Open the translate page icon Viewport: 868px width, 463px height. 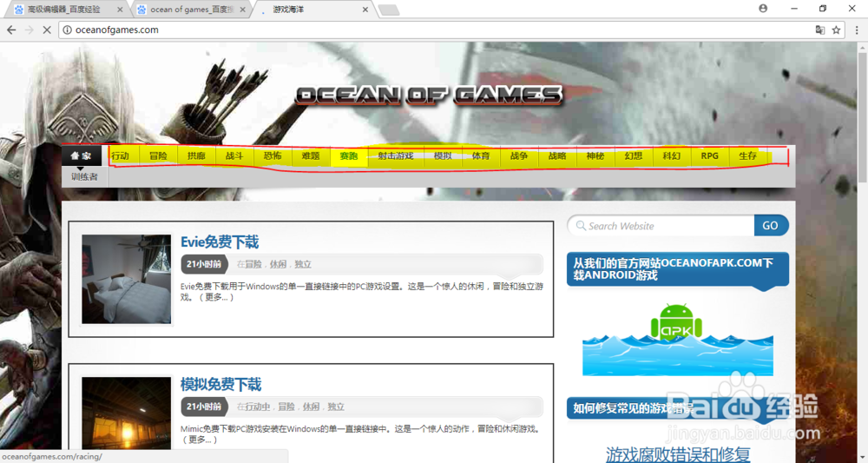[820, 30]
